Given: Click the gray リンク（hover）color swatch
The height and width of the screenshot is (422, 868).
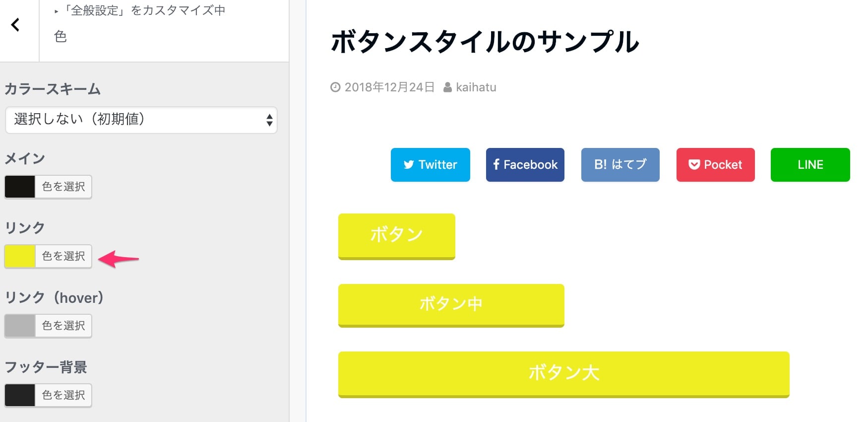Looking at the screenshot, I should 20,326.
